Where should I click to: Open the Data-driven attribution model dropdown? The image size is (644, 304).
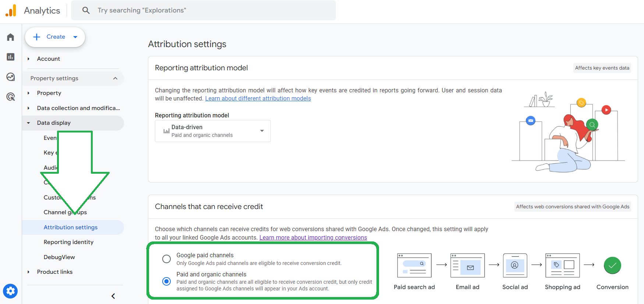[x=213, y=131]
